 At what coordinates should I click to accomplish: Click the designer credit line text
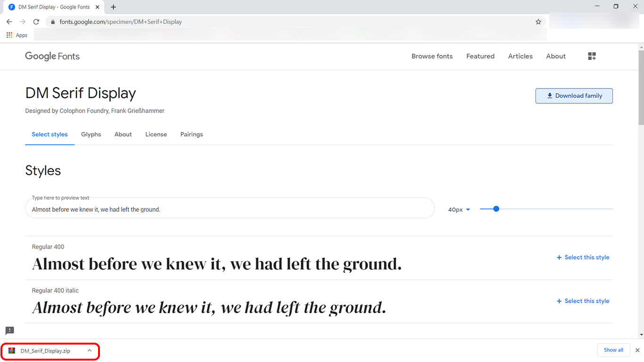point(95,111)
